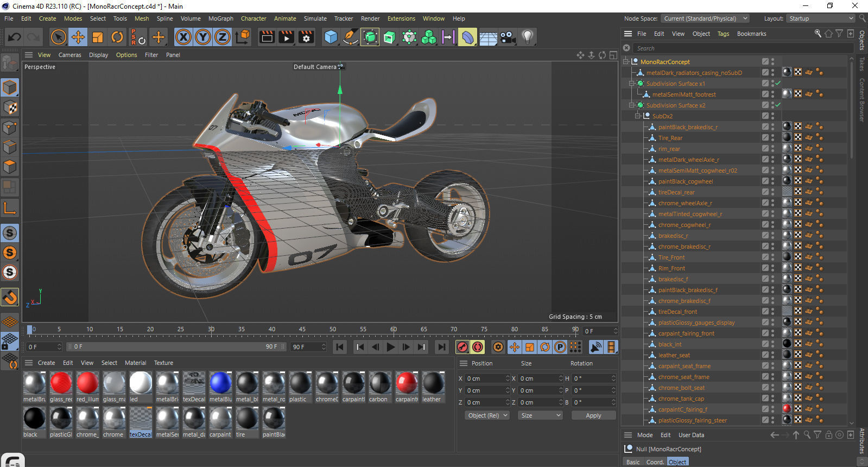Switch to Texture mode checkered cube icon
This screenshot has width=868, height=467.
pos(10,108)
